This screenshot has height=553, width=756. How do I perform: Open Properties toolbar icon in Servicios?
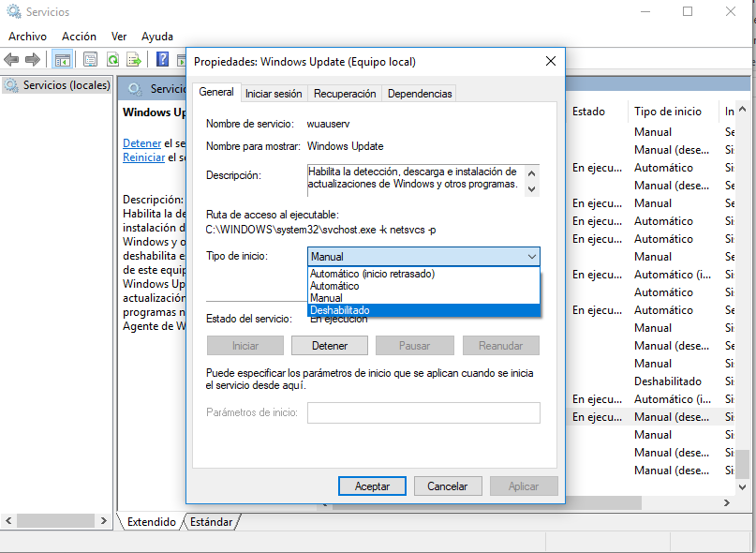[x=90, y=60]
